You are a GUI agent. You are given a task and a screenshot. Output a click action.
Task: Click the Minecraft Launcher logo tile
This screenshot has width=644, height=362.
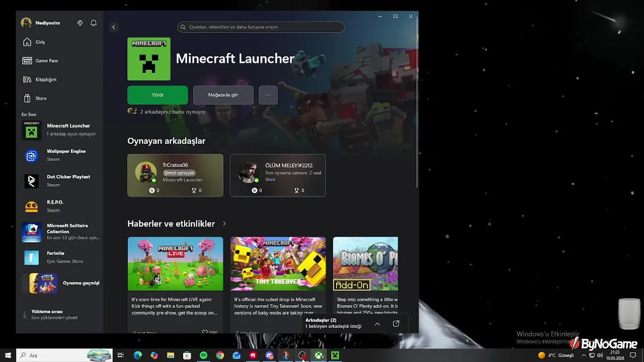[x=149, y=59]
